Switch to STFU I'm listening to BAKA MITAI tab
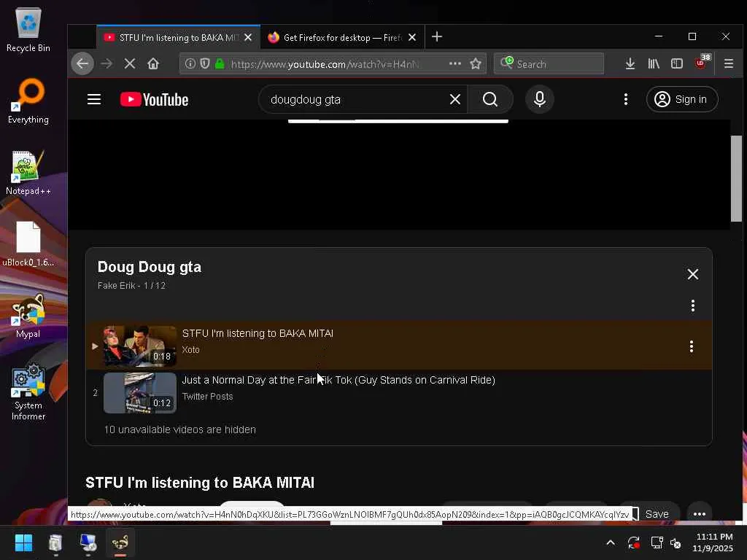 [179, 37]
